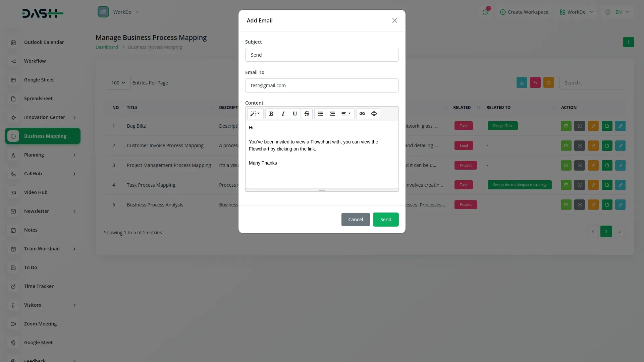
Task: Open the paragraph alignment dropdown
Action: [x=346, y=114]
